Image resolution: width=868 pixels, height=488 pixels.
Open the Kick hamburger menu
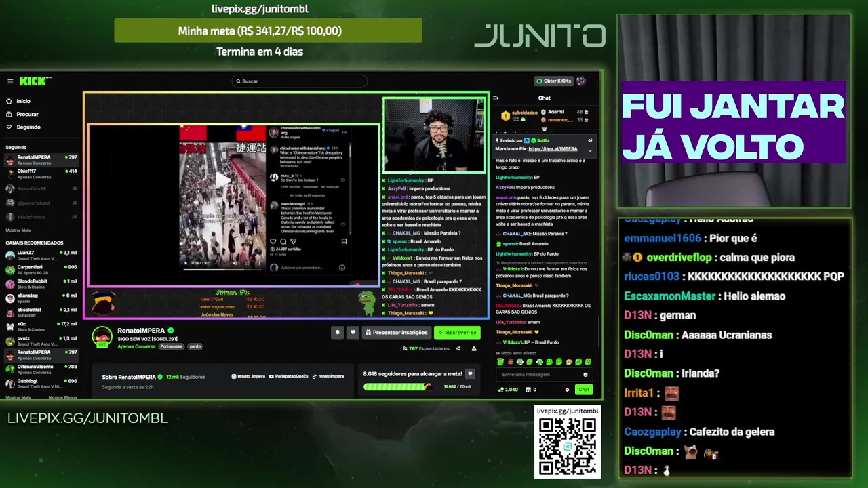[10, 81]
